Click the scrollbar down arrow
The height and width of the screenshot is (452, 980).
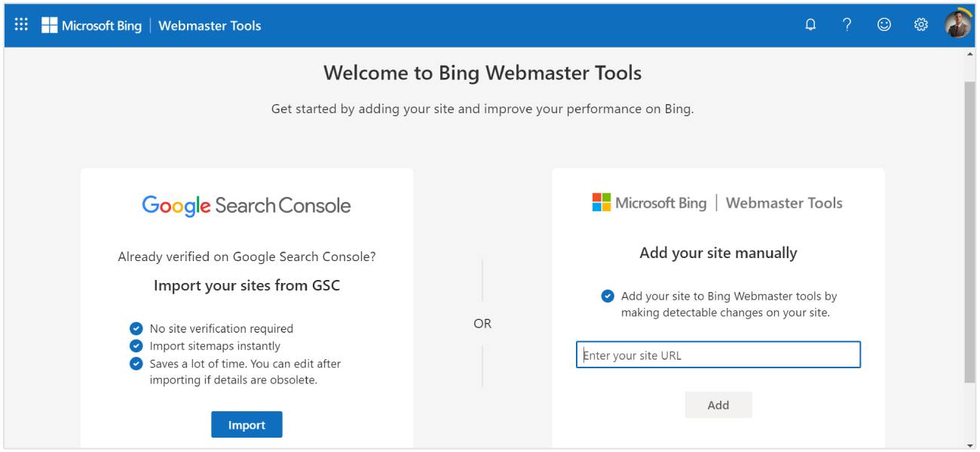(x=969, y=445)
